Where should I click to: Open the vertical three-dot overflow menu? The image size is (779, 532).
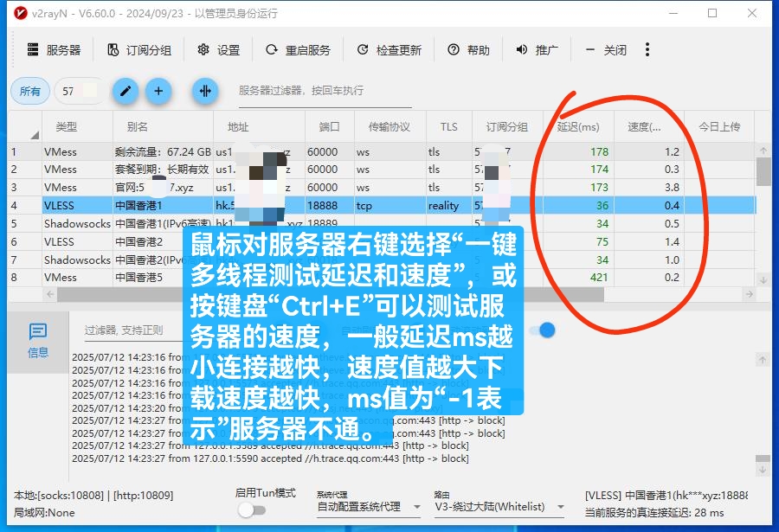coord(647,49)
